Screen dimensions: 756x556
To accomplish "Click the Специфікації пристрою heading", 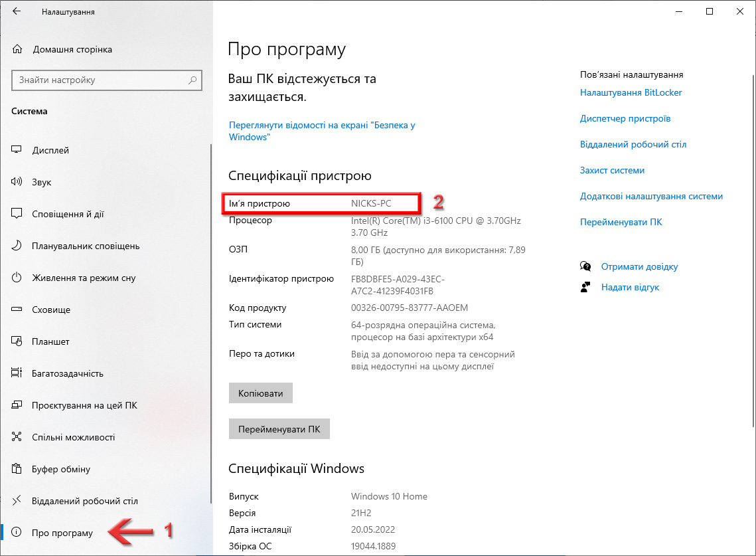I will [x=300, y=175].
